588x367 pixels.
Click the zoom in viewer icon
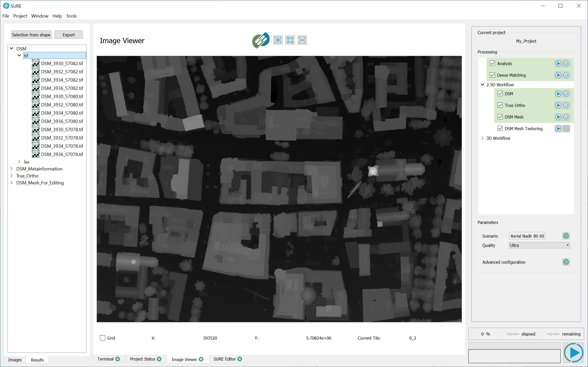coord(278,40)
